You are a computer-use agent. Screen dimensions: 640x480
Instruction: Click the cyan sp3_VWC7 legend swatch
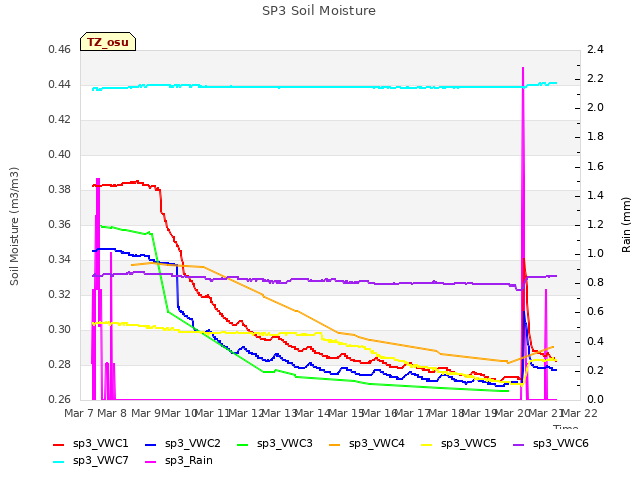tap(59, 462)
